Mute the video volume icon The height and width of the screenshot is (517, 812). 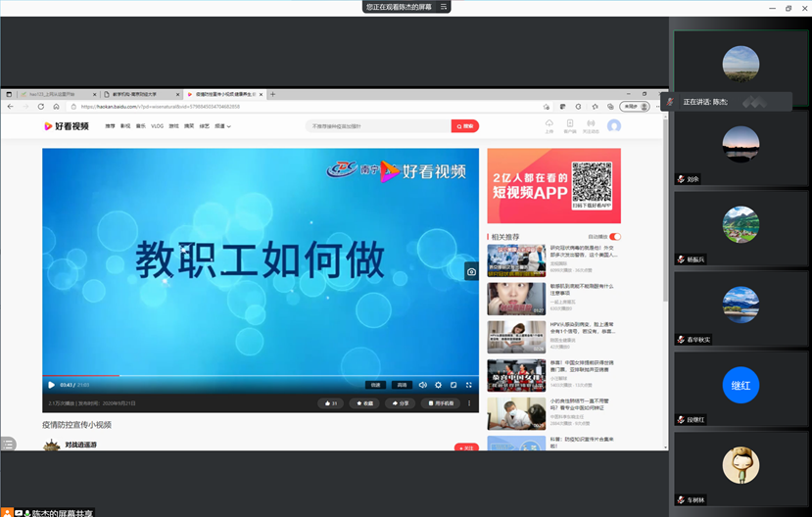[x=423, y=385]
